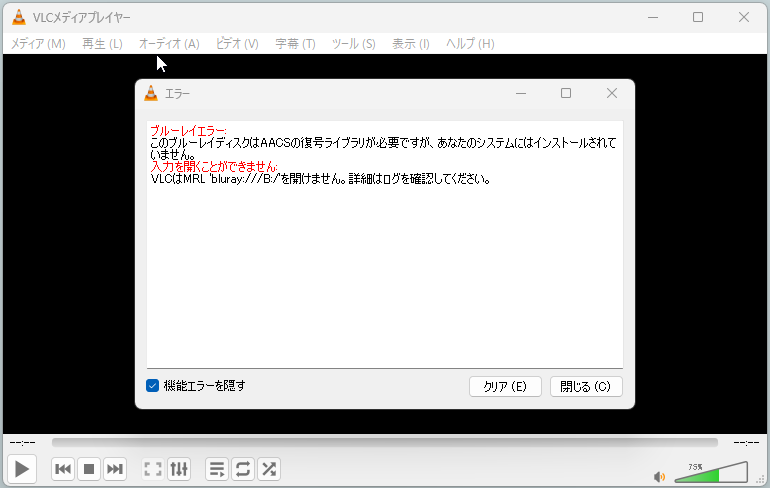The width and height of the screenshot is (770, 488).
Task: Toggle loop repeat mode
Action: pyautogui.click(x=243, y=469)
